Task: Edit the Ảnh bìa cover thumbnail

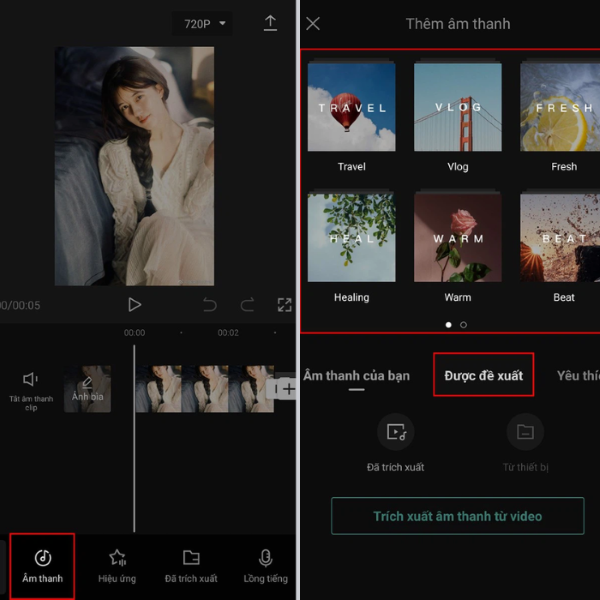Action: click(x=87, y=388)
